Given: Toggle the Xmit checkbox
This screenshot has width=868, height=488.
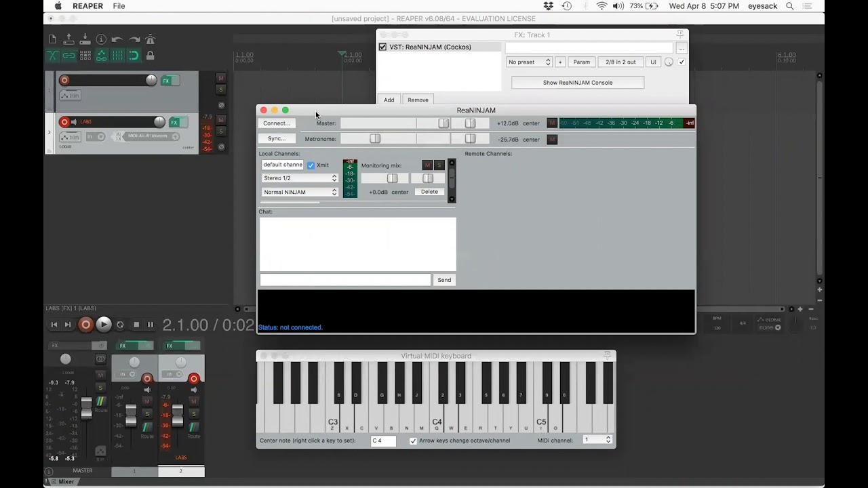Looking at the screenshot, I should pyautogui.click(x=311, y=165).
